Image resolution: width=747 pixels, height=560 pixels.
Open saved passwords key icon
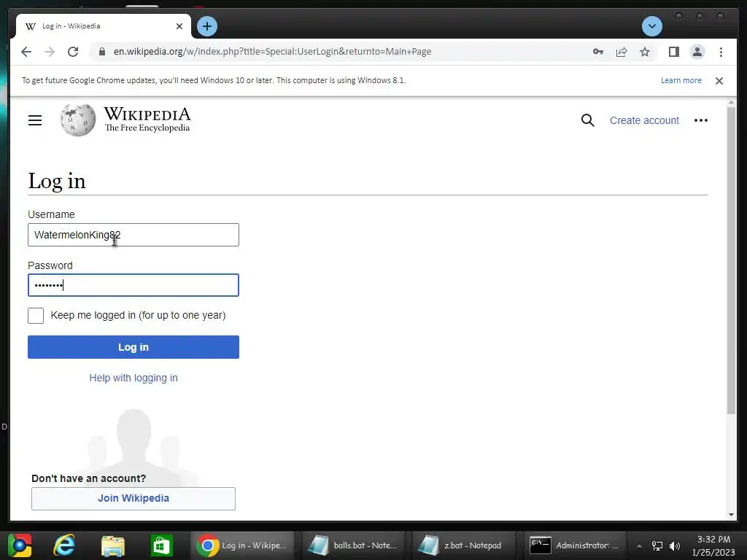pyautogui.click(x=598, y=52)
